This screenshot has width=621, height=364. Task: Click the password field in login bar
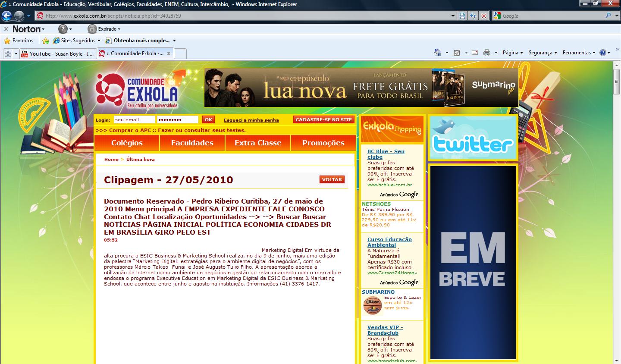coord(178,119)
